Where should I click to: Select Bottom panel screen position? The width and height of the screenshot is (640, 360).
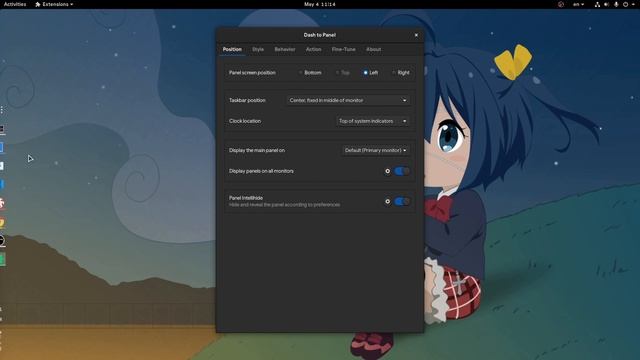[x=310, y=73]
